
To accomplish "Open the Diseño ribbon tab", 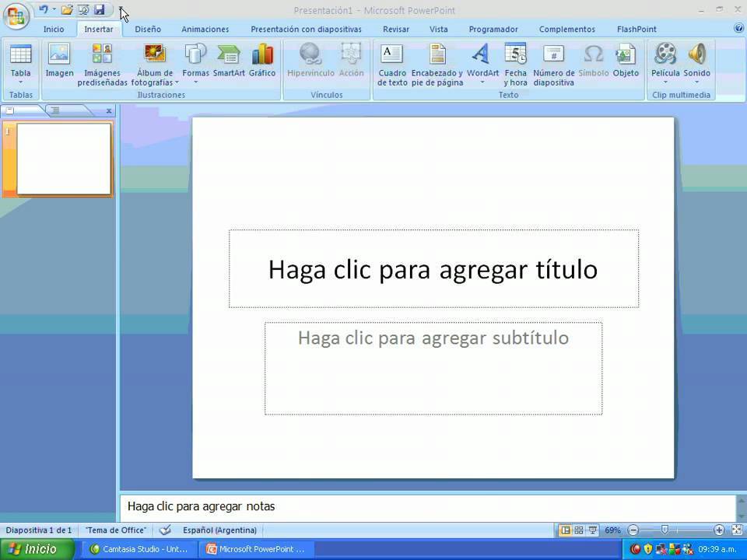I will tap(148, 30).
